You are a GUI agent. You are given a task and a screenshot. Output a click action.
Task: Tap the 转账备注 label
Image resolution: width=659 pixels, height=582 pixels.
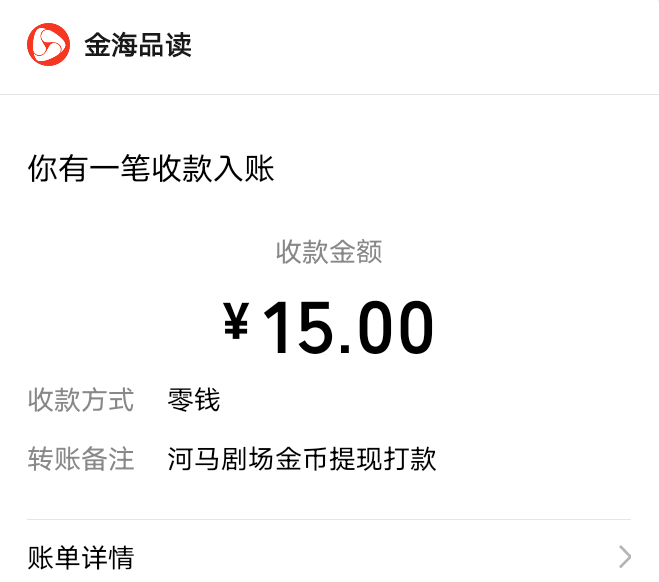pyautogui.click(x=81, y=458)
